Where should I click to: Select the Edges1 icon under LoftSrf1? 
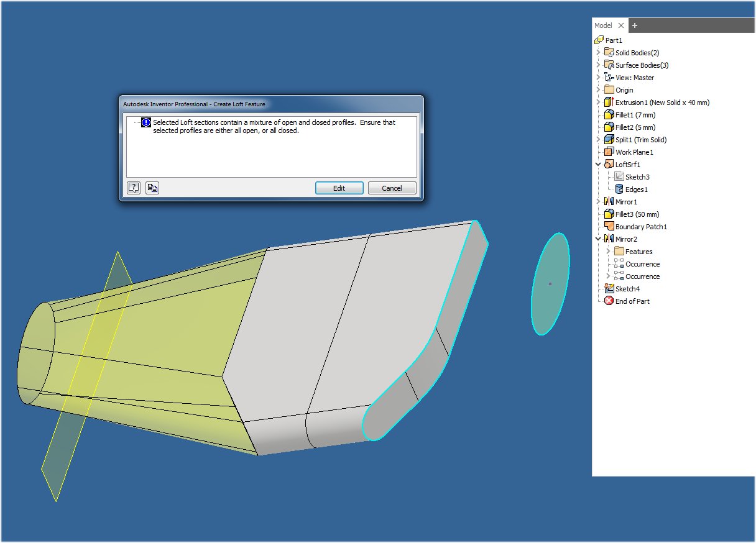[619, 189]
